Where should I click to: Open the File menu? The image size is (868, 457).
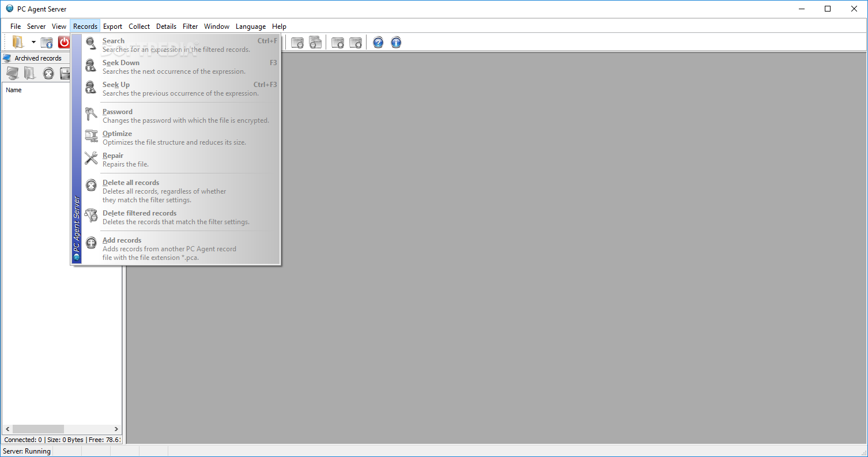pyautogui.click(x=16, y=27)
